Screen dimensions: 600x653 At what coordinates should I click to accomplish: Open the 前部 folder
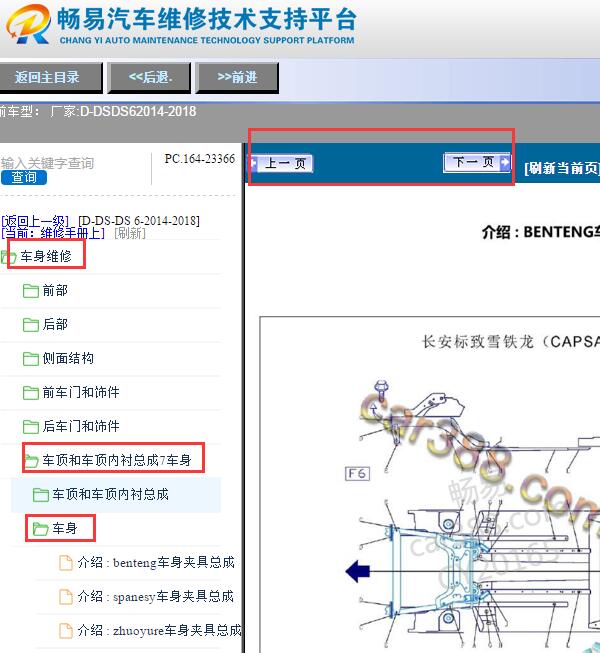pos(55,290)
